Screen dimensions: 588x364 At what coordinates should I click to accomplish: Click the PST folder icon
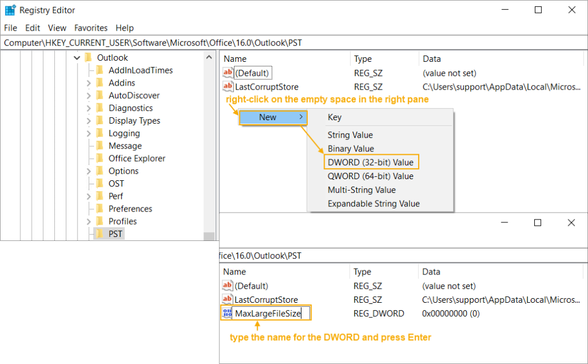pyautogui.click(x=100, y=233)
